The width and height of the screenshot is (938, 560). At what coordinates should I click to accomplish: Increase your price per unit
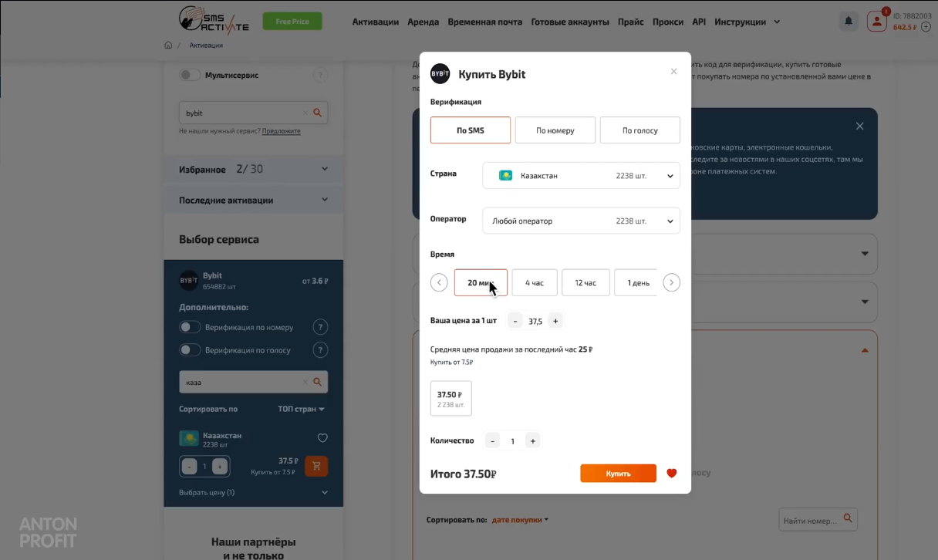pyautogui.click(x=555, y=321)
